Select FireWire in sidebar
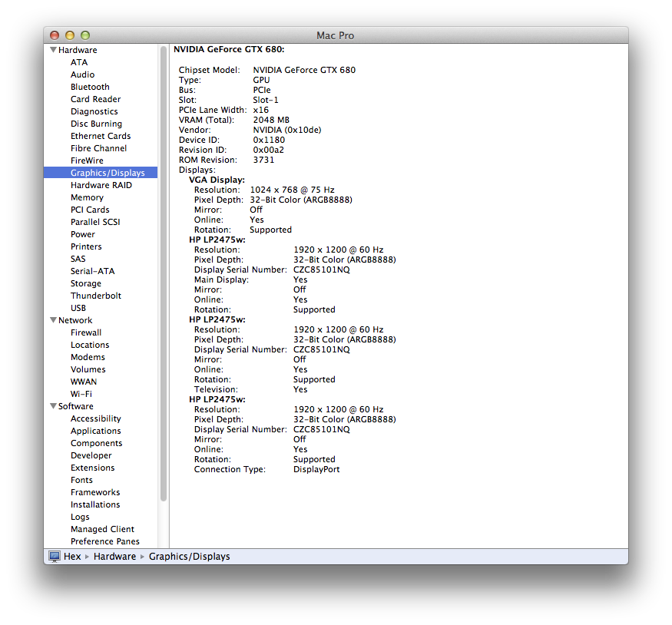Viewport: 672px width, 625px height. (87, 160)
